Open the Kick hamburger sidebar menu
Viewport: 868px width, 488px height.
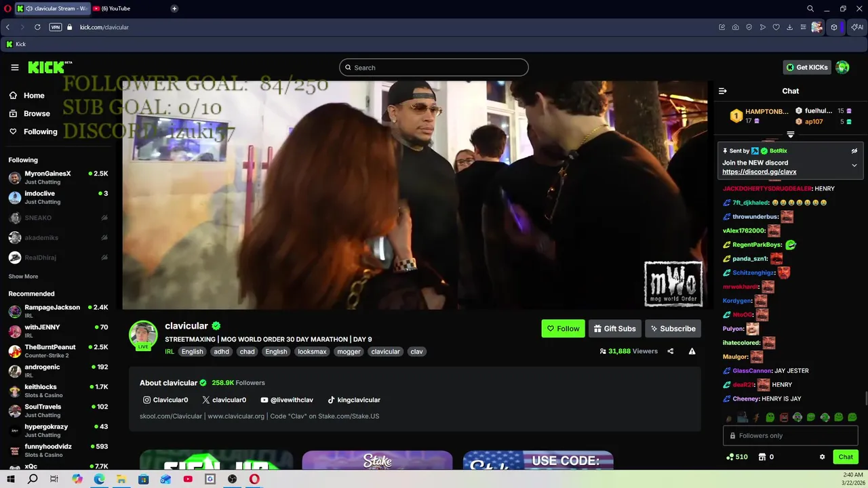(14, 67)
